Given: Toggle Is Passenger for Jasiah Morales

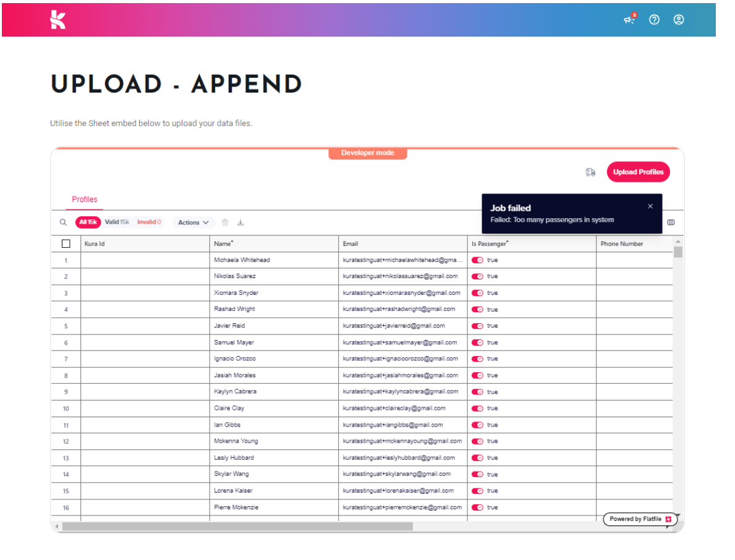Looking at the screenshot, I should tap(477, 375).
